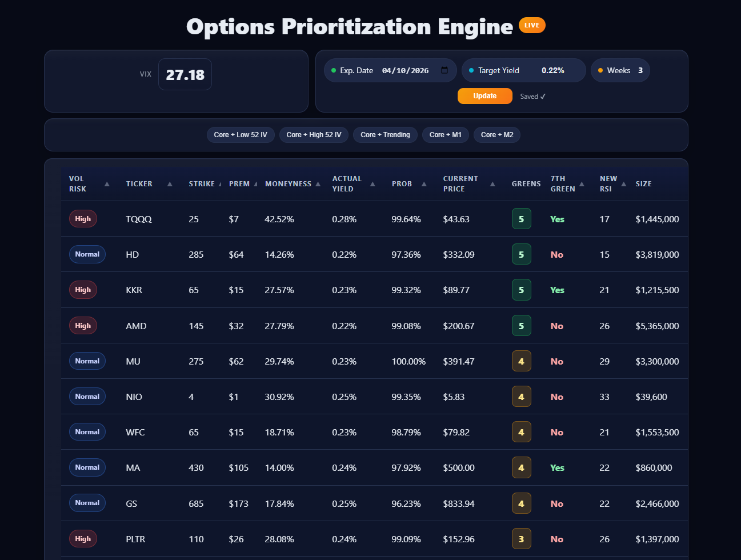Click the greens badge 4 for MU
Screen dimensions: 741x560
521,361
